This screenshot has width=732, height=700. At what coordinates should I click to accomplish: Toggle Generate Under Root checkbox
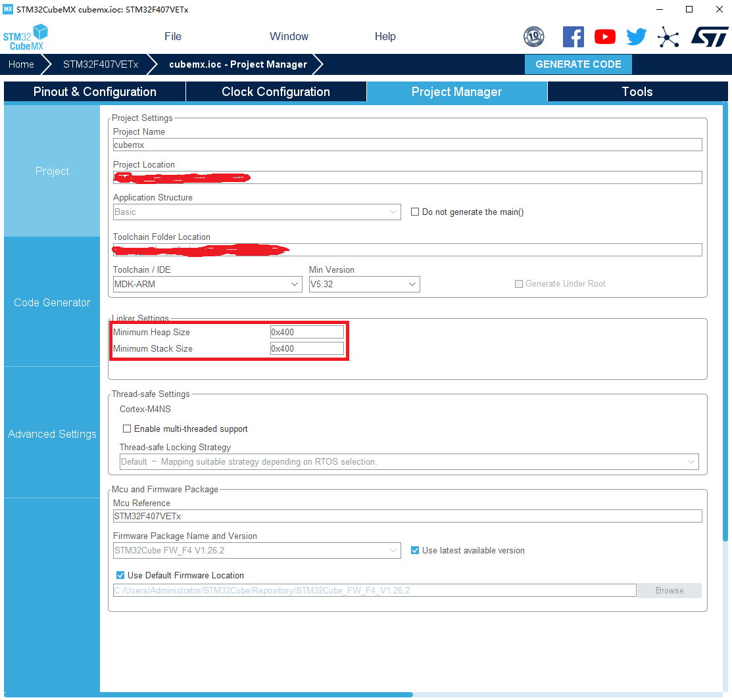(519, 284)
